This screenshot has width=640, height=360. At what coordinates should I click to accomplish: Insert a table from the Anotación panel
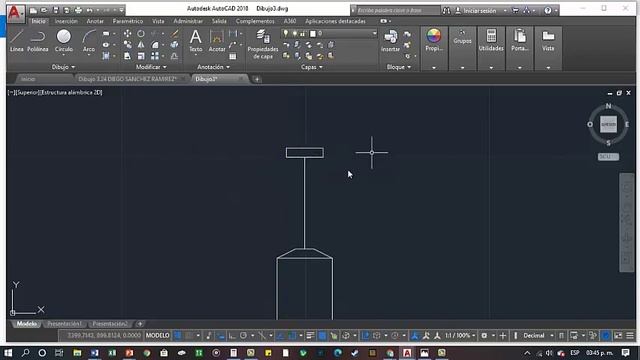pyautogui.click(x=233, y=56)
